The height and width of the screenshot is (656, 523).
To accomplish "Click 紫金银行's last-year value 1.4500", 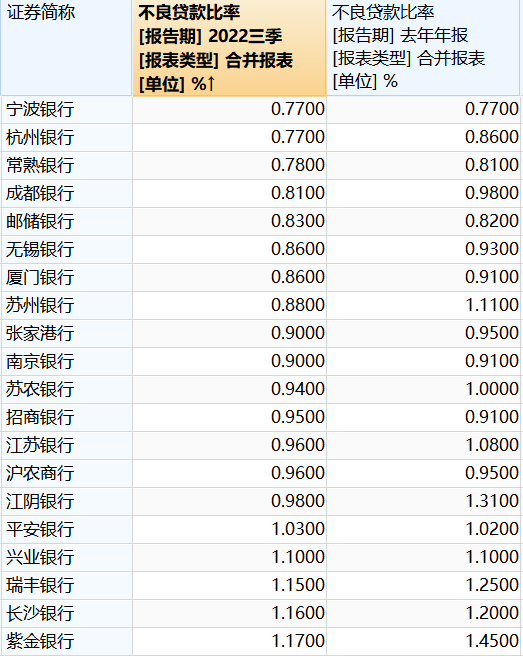I will [492, 642].
